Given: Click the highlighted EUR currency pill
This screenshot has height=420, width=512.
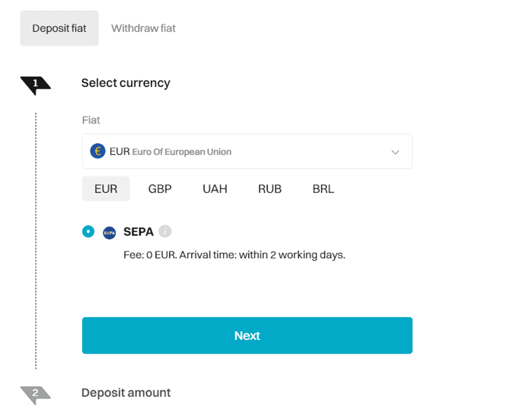Looking at the screenshot, I should click(106, 189).
